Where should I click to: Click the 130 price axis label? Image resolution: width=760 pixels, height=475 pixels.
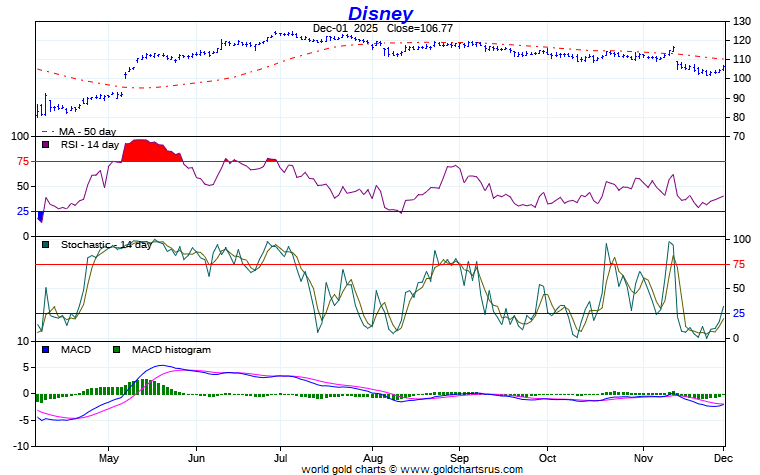point(742,21)
